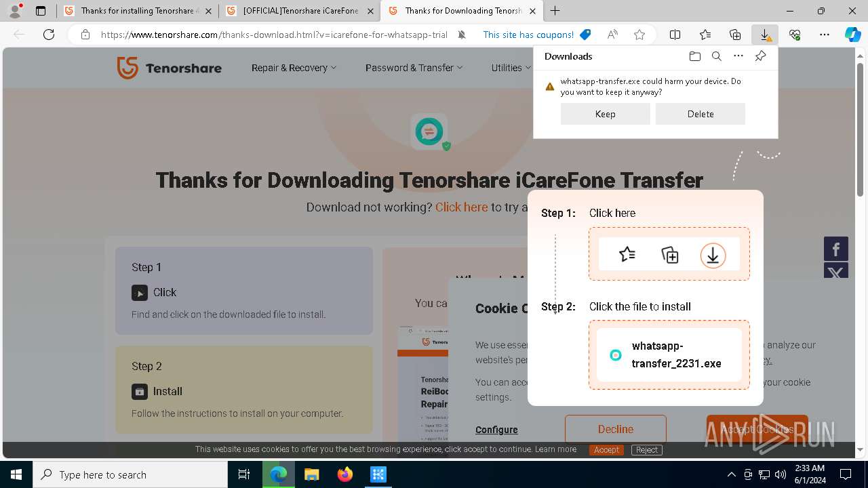868x488 pixels.
Task: Open the volume tray icon
Action: 780,474
